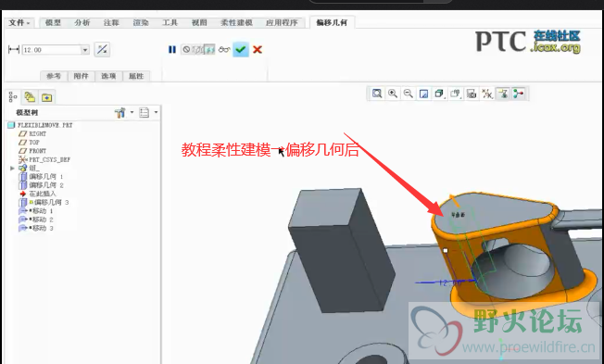Open the 选项 panel tab

[108, 76]
